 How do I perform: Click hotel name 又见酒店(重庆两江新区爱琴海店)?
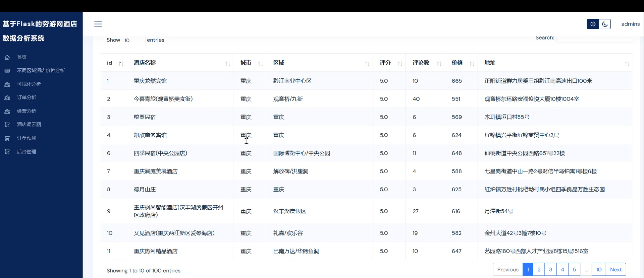click(174, 233)
